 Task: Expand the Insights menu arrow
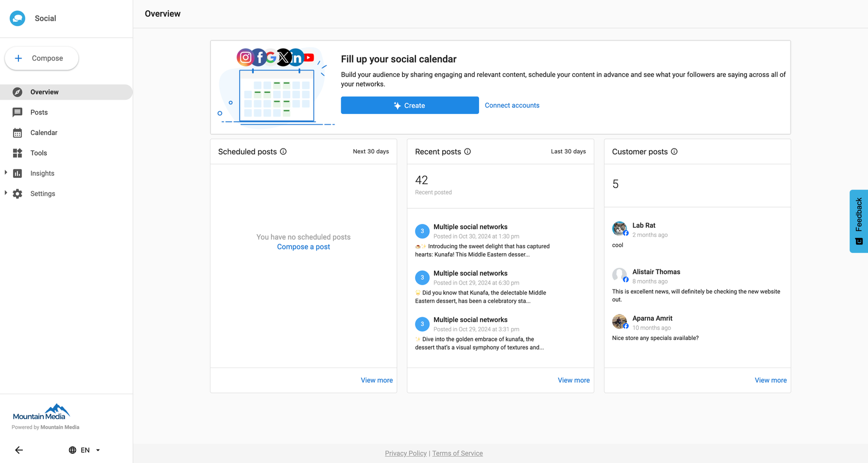6,173
